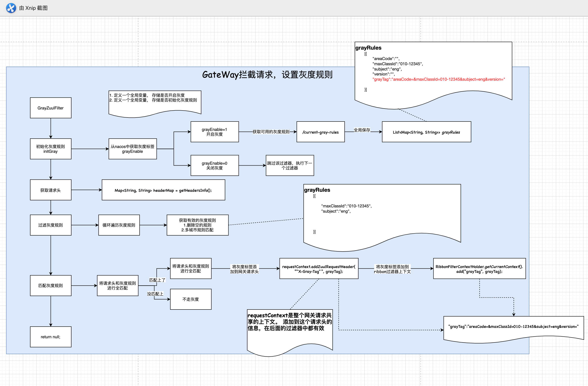Click the 全局保存 arrow label
The image size is (588, 386).
click(x=362, y=130)
